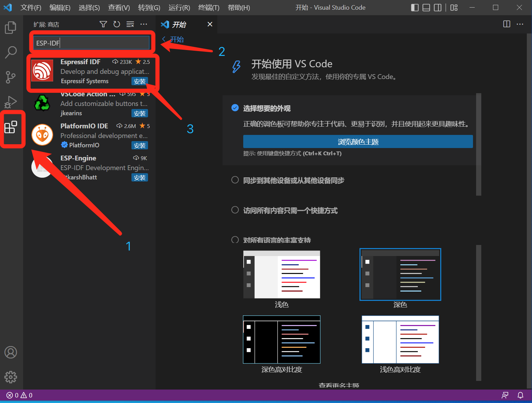Install the VSCode Action Buttons extension
Image resolution: width=532 pixels, height=403 pixels.
pos(140,114)
